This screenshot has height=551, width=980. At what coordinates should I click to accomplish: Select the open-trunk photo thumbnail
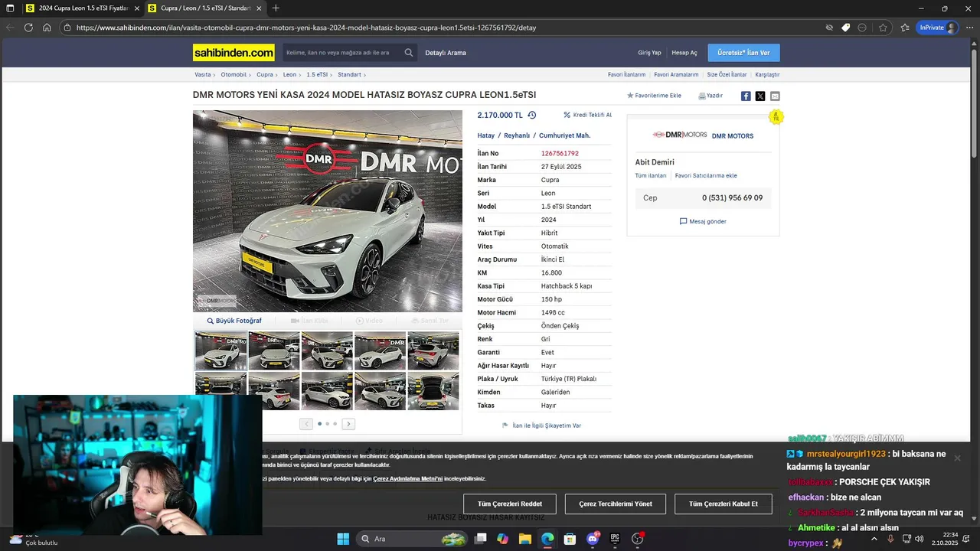pos(433,391)
